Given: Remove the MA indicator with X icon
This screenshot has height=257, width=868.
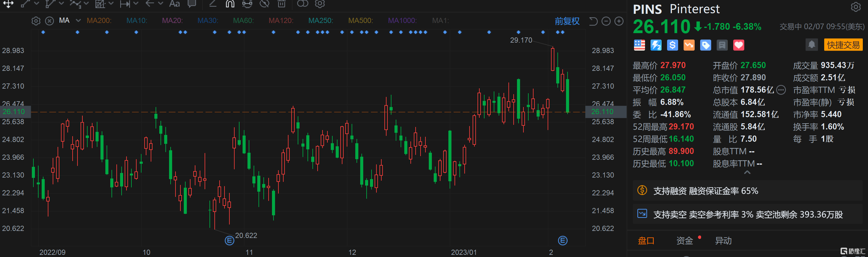Looking at the screenshot, I should pyautogui.click(x=50, y=21).
